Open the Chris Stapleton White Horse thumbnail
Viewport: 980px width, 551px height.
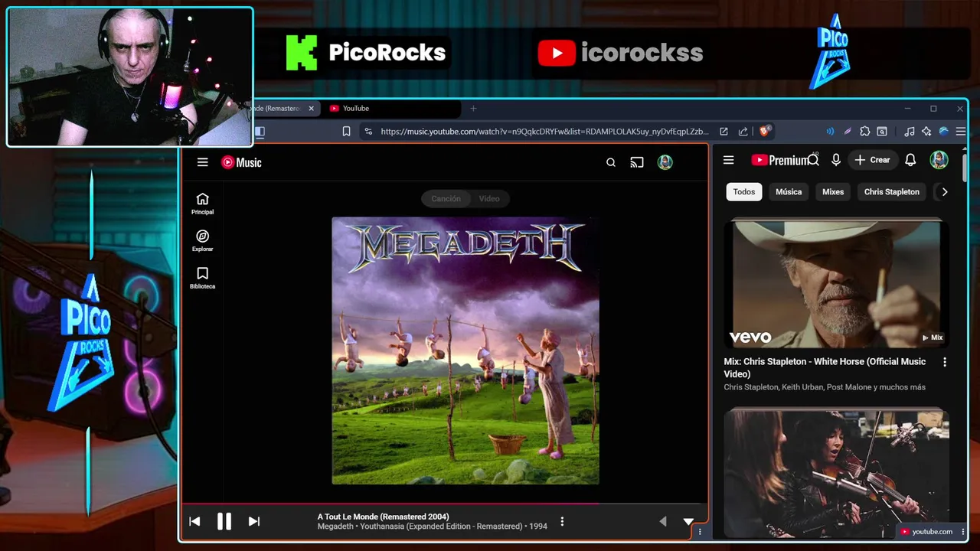(x=837, y=285)
